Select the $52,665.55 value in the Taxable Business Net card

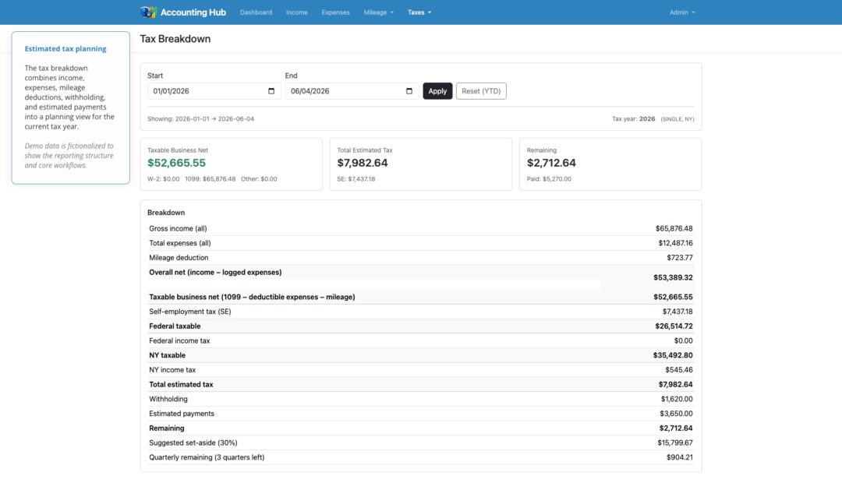click(x=177, y=163)
